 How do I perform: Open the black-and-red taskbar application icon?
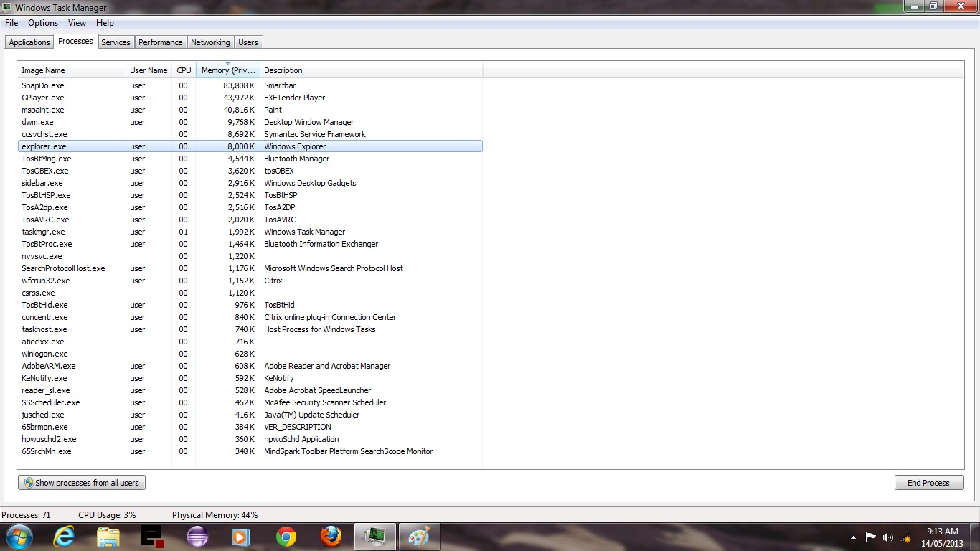click(153, 537)
